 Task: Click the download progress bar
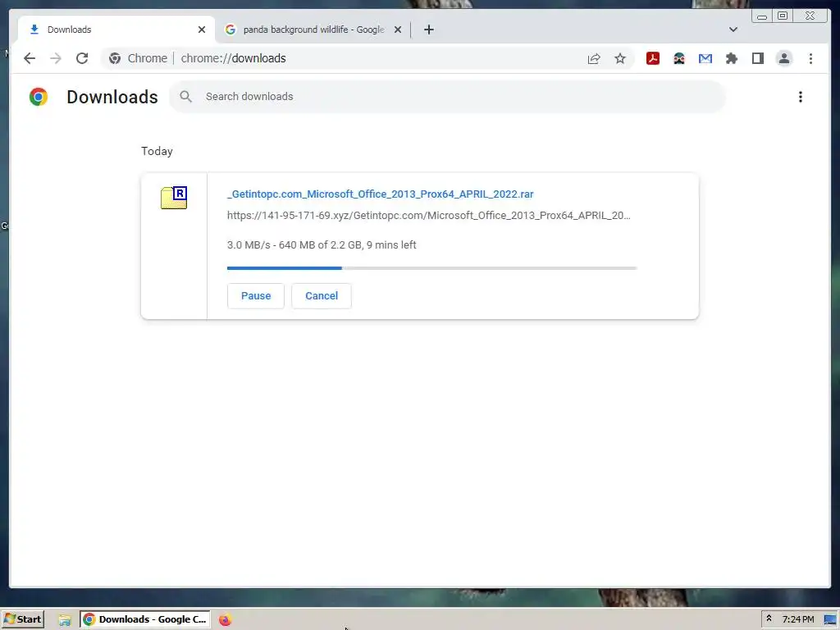[x=431, y=268]
